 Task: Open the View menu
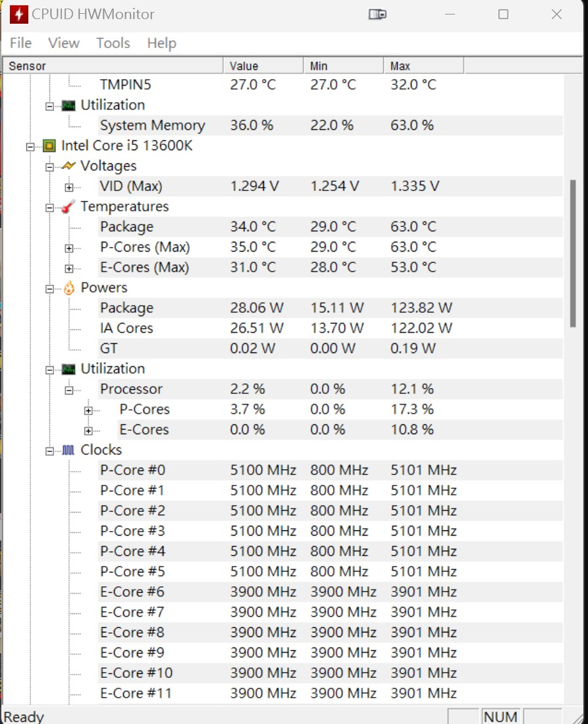coord(64,43)
